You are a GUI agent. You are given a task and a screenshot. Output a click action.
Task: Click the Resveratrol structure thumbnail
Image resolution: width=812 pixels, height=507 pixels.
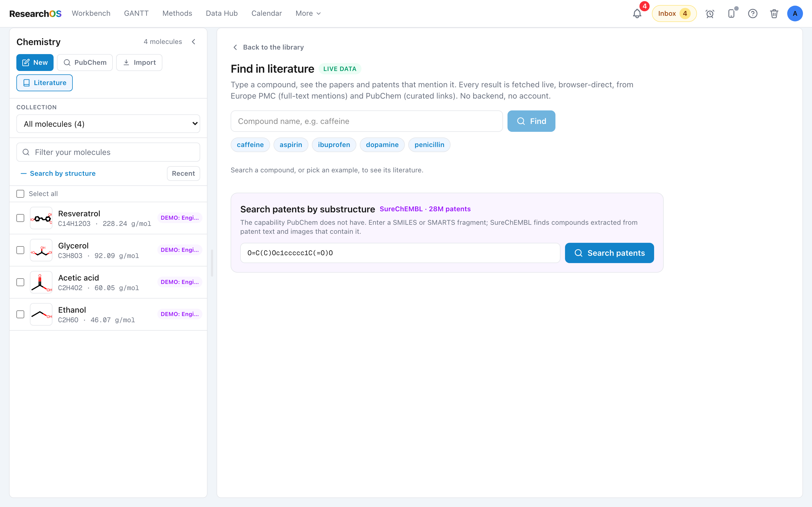pos(41,218)
